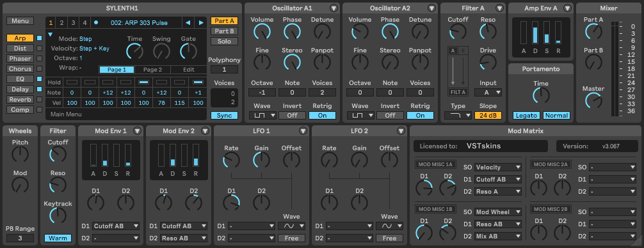Open Filter A Type dropdown
Viewport: 644px width, 248px height.
458,116
